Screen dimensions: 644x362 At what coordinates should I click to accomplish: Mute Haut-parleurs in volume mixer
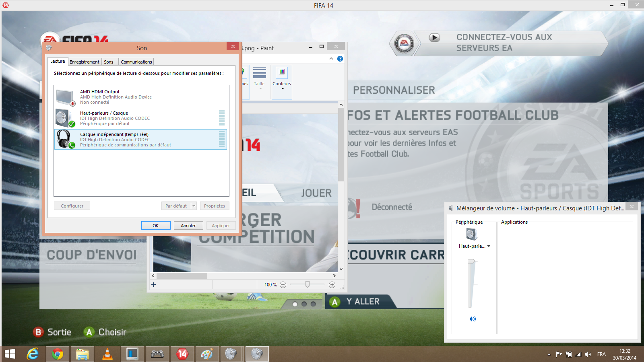pos(473,319)
